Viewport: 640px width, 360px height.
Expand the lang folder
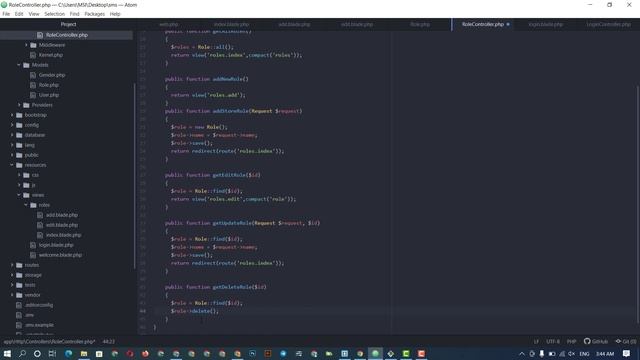coord(12,145)
